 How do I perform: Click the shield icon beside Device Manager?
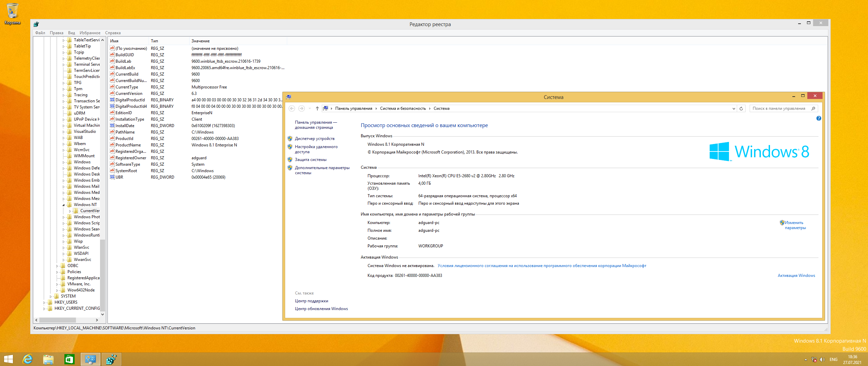(290, 139)
